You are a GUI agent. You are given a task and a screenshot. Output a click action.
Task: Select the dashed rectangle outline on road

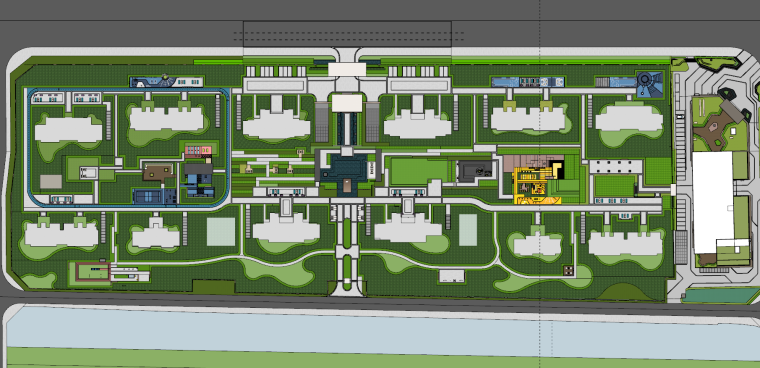(x=347, y=34)
